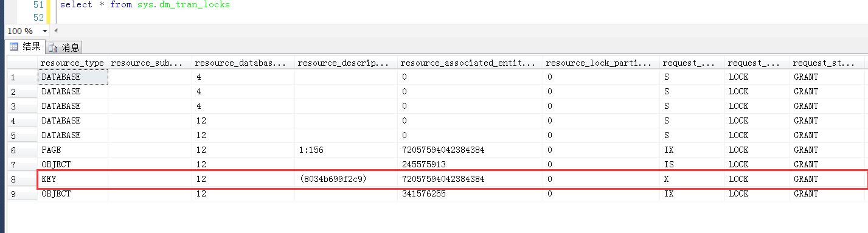Click the IX mode cell in PAGE row

point(693,150)
